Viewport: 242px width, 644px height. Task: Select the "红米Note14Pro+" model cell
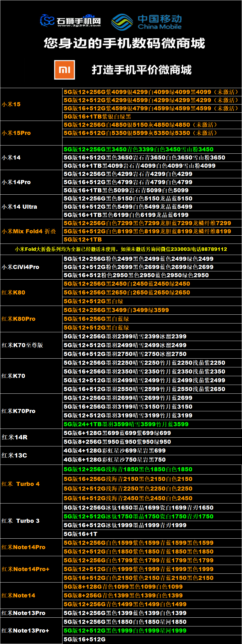pyautogui.click(x=31, y=569)
